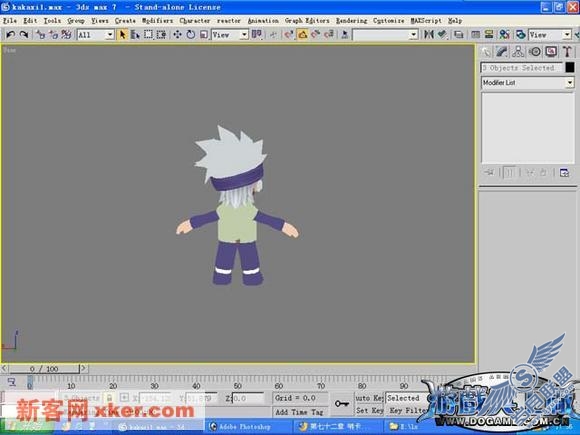Image resolution: width=580 pixels, height=435 pixels.
Task: Open Curve Editor toolbar icon
Action: tap(476, 34)
